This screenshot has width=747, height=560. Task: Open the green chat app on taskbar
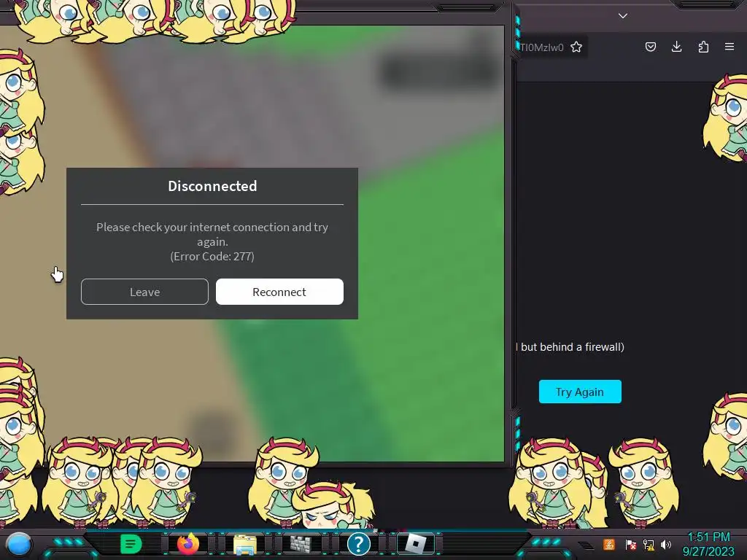pos(131,544)
